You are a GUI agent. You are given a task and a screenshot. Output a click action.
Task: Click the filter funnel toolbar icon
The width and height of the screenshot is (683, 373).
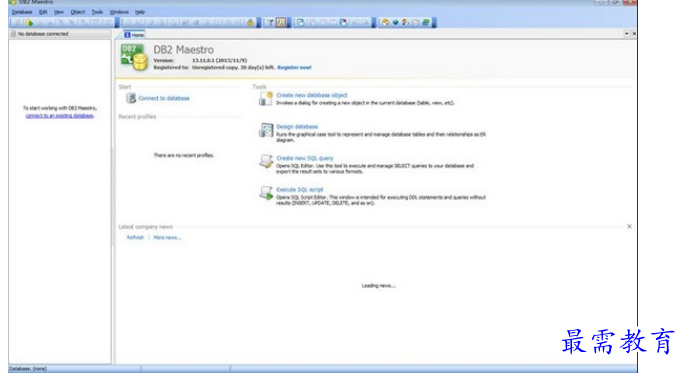[270, 22]
